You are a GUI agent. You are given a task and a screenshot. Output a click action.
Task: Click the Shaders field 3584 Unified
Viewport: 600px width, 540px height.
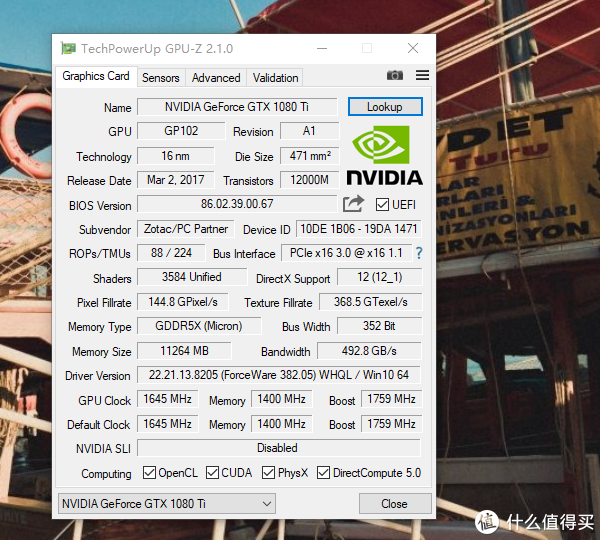point(192,277)
